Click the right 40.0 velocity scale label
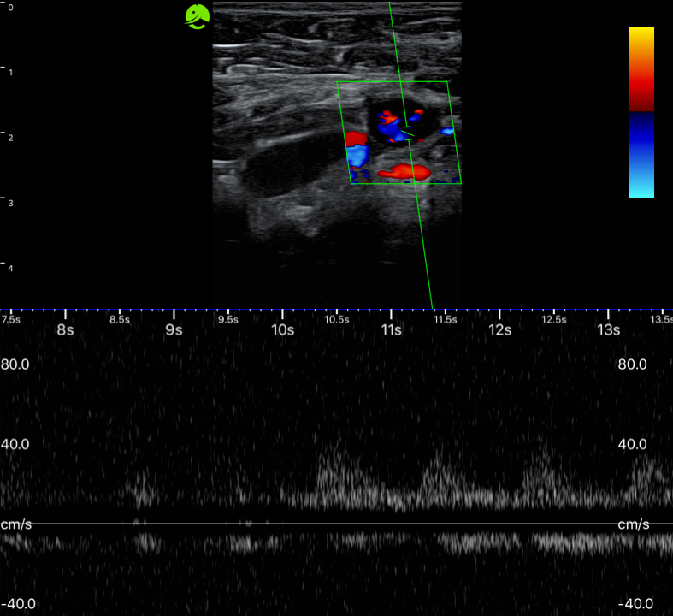 633,445
